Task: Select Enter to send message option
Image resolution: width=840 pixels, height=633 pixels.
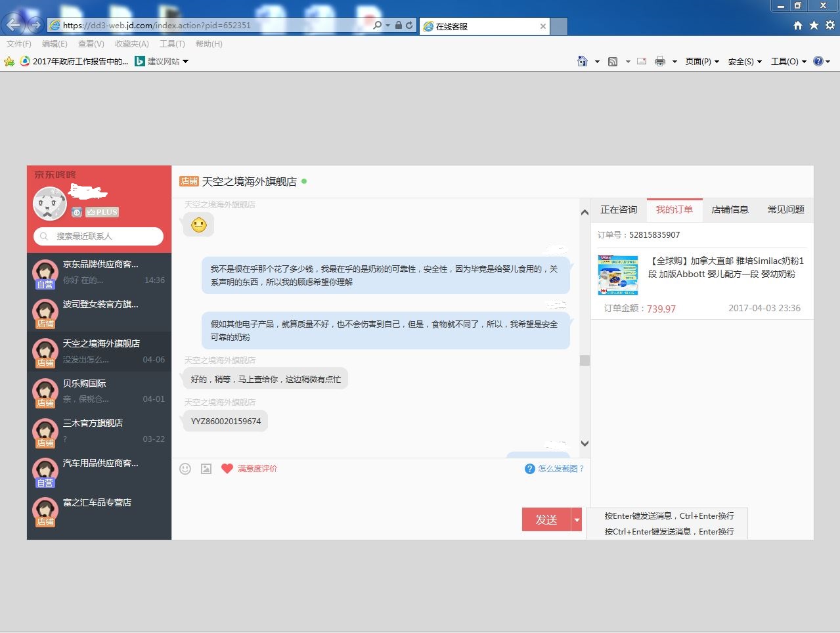Action: 669,516
